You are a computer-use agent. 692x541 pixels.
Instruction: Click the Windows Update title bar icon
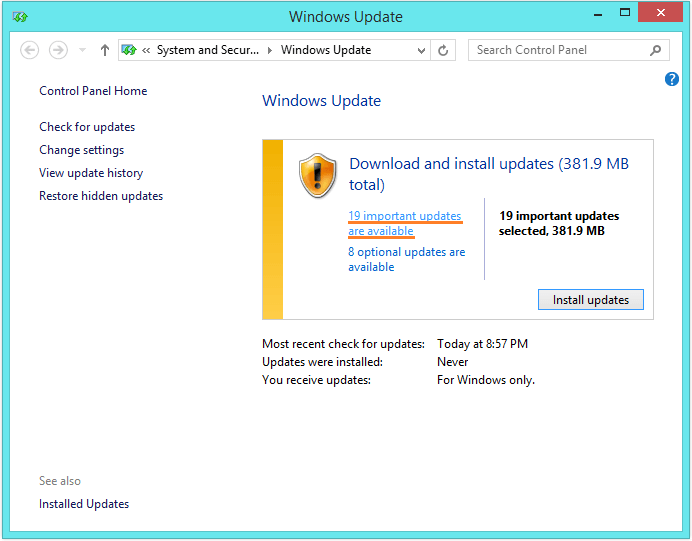20,17
